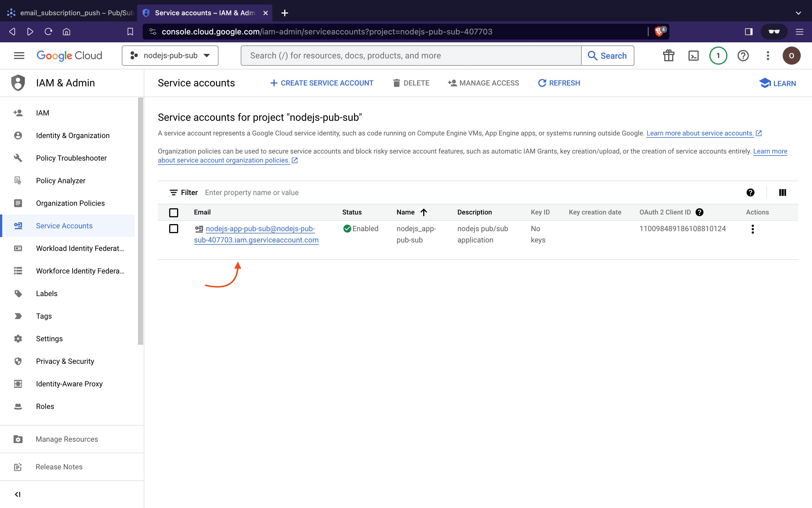Sort by Name column arrow
The width and height of the screenshot is (812, 508).
coord(424,212)
